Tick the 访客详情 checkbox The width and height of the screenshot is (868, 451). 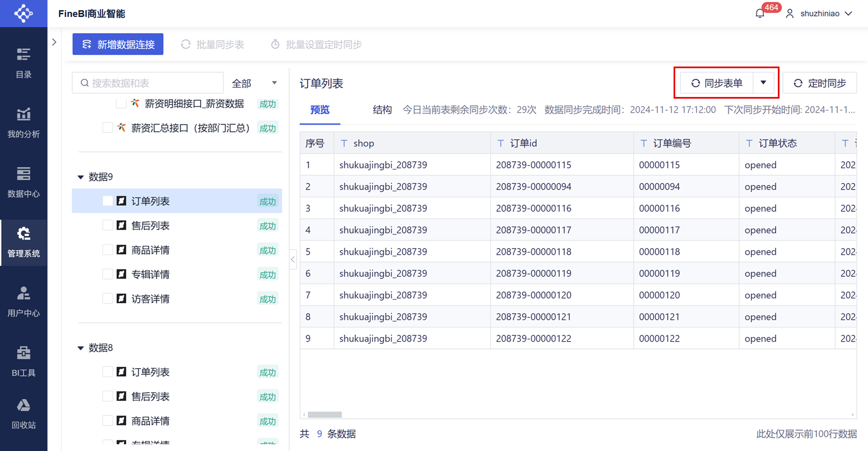coord(108,299)
